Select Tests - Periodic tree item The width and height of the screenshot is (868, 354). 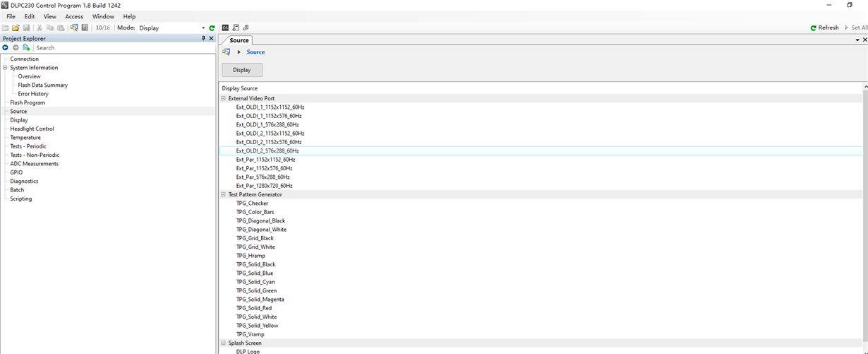(x=28, y=146)
